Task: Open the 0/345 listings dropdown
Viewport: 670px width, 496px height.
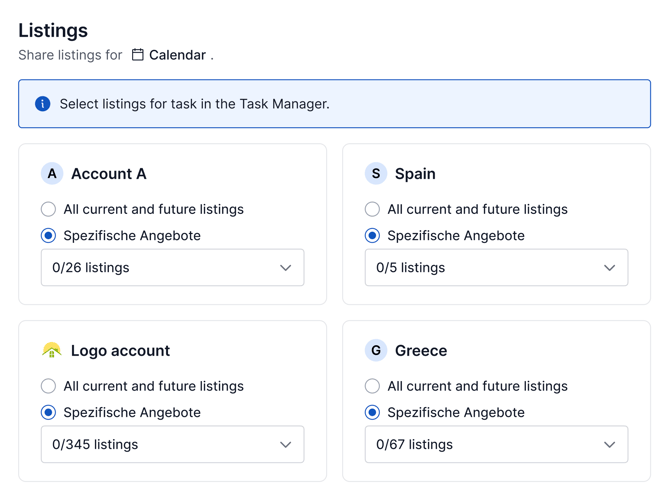Action: click(172, 445)
